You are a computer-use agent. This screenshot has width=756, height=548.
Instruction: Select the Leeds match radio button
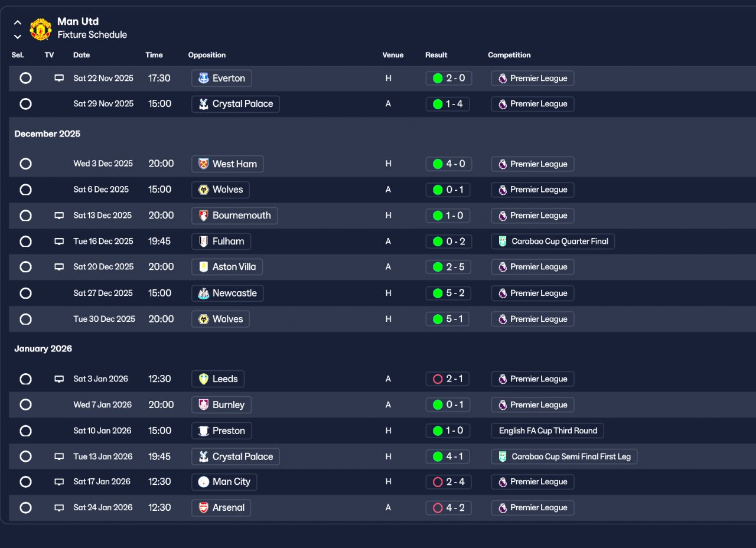point(25,379)
